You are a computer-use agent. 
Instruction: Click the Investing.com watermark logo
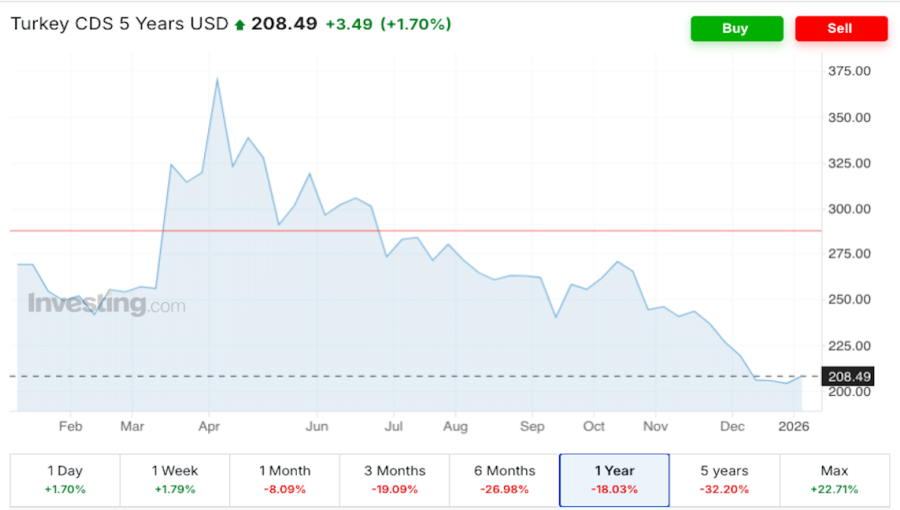pos(106,304)
